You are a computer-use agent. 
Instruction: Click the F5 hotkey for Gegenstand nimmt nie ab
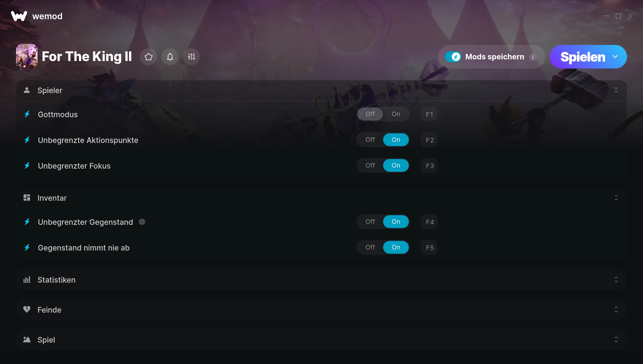(x=429, y=248)
